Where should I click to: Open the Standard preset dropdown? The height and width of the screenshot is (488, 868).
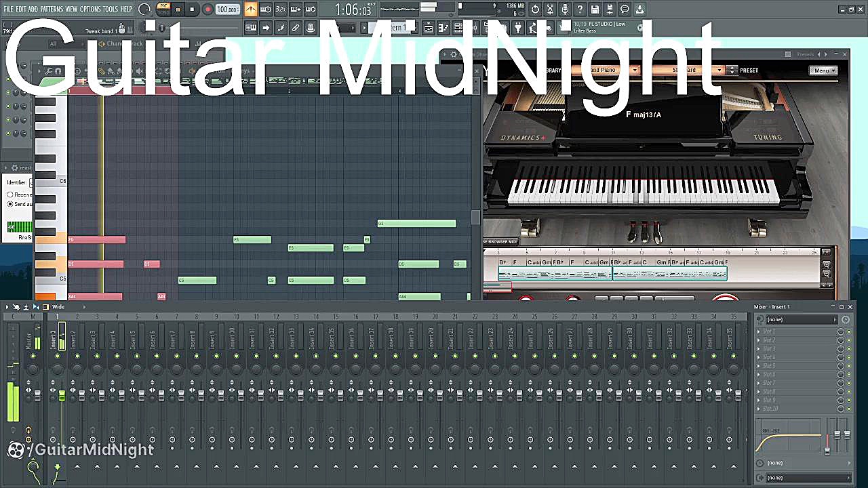(688, 70)
